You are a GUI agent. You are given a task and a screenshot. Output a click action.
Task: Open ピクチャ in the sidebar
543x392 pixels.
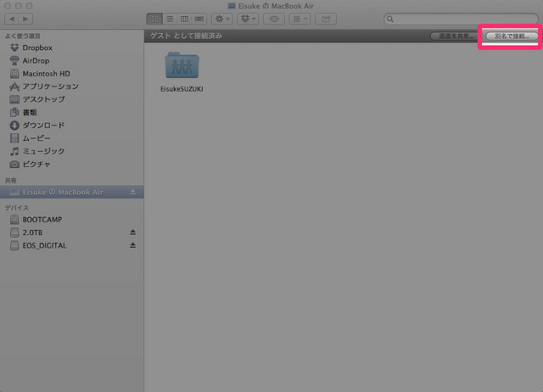[x=72, y=164]
